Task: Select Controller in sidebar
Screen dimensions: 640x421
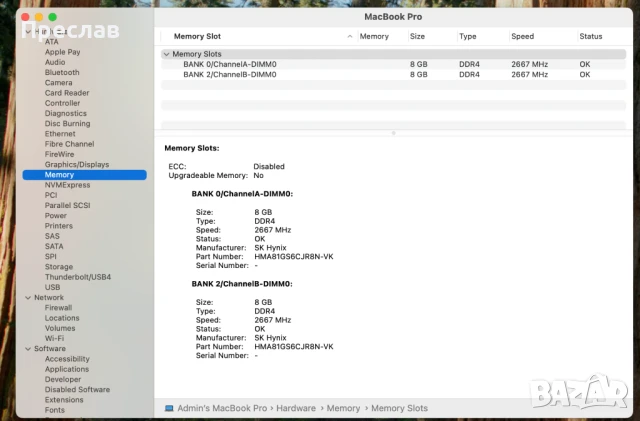Action: [62, 103]
